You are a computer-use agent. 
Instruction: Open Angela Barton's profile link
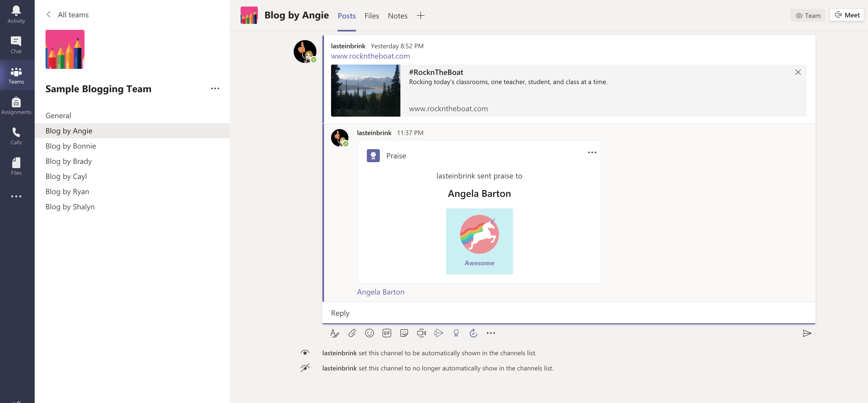380,292
